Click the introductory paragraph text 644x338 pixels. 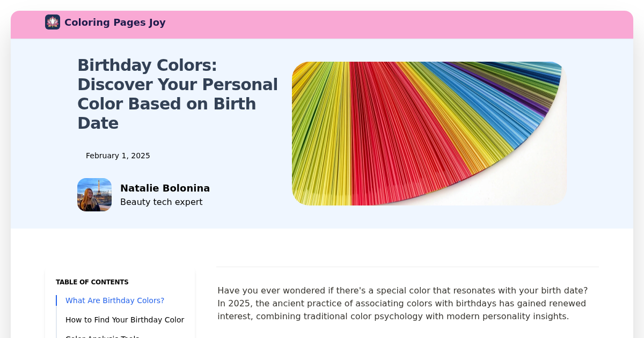402,303
